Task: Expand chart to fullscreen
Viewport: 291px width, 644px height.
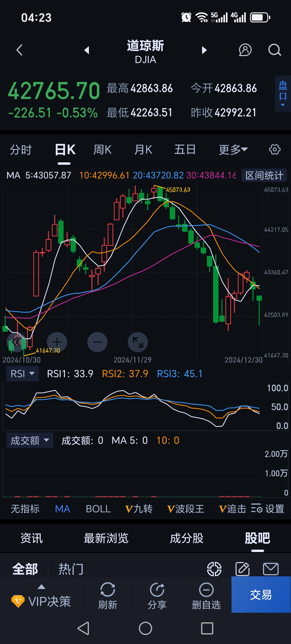Action: tap(138, 342)
